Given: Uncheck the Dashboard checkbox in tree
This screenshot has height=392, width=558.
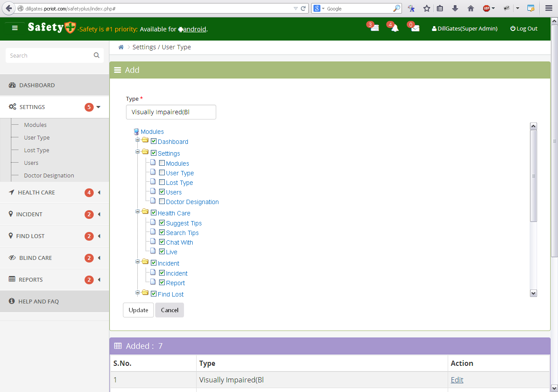Looking at the screenshot, I should click(x=153, y=141).
